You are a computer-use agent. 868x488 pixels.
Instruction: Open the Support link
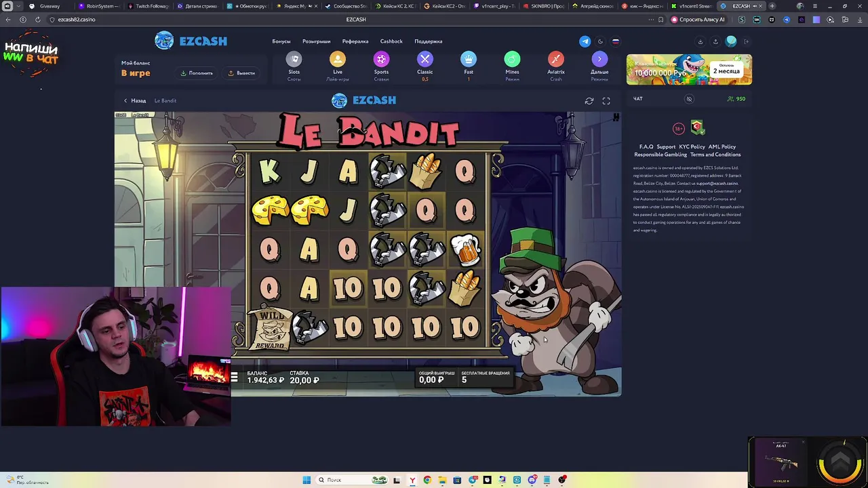(666, 146)
